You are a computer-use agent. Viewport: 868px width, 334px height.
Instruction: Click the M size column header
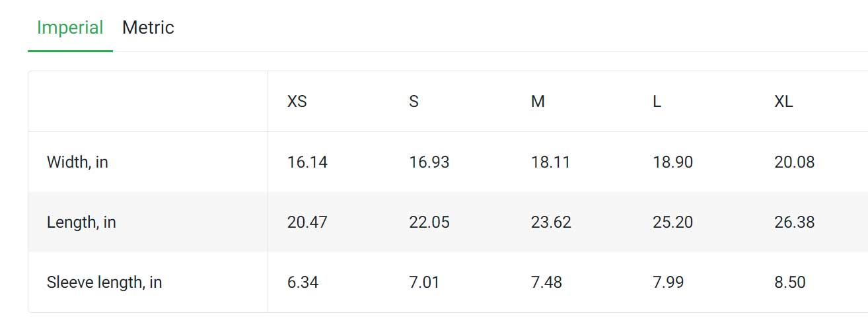(538, 102)
